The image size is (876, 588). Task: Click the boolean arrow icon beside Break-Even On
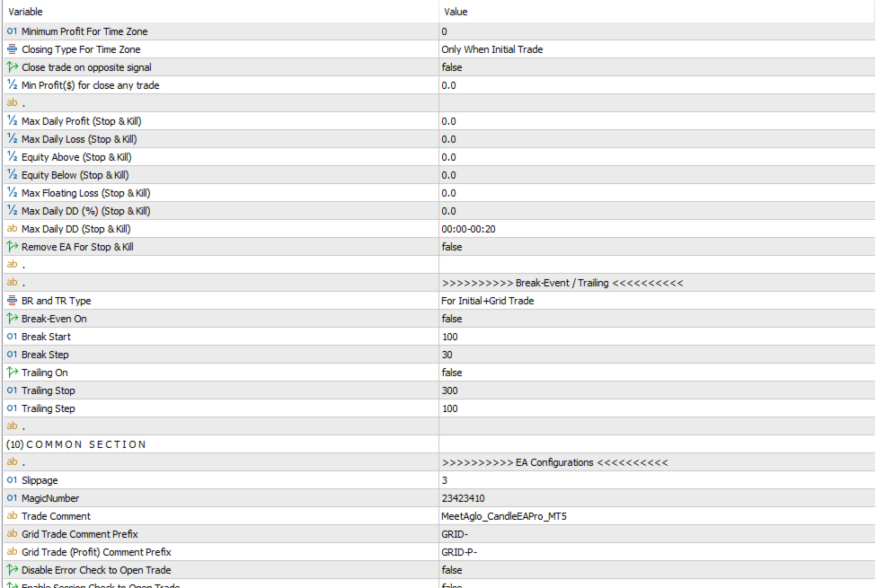tap(12, 319)
